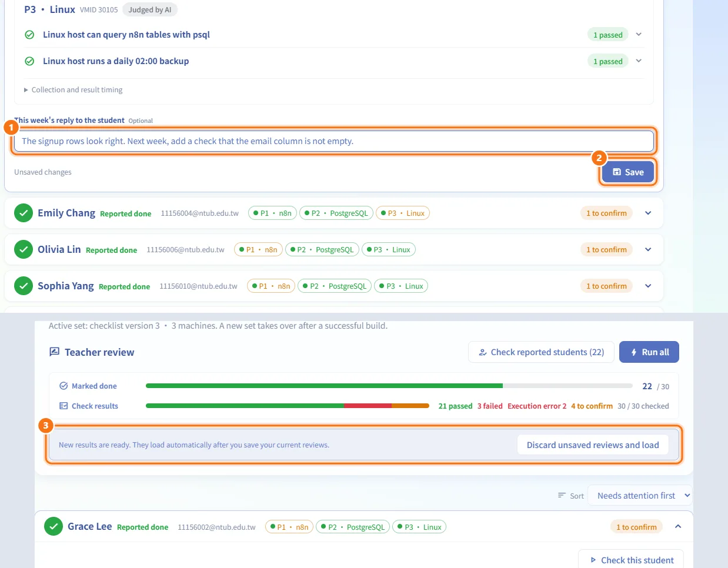Click the 3 failed count
Image resolution: width=728 pixels, height=568 pixels.
[490, 406]
